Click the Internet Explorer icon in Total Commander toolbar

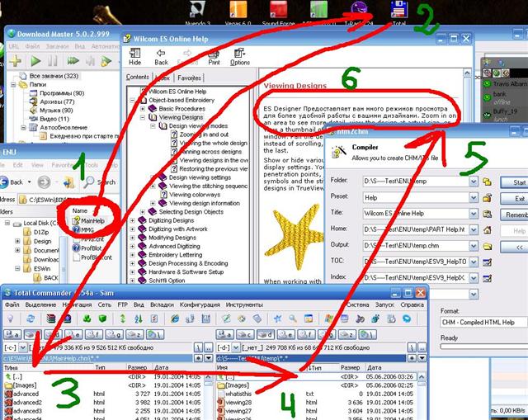click(x=174, y=319)
